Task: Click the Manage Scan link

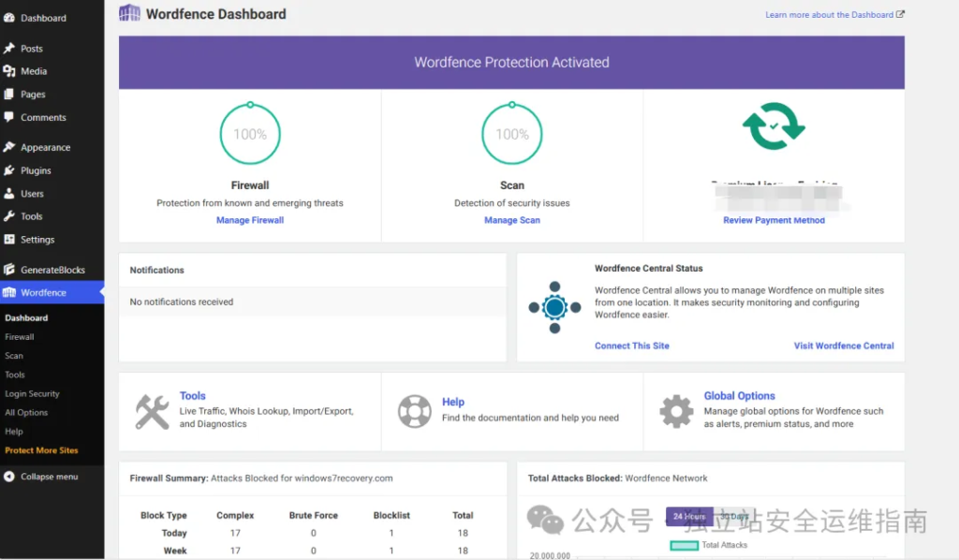Action: click(512, 220)
